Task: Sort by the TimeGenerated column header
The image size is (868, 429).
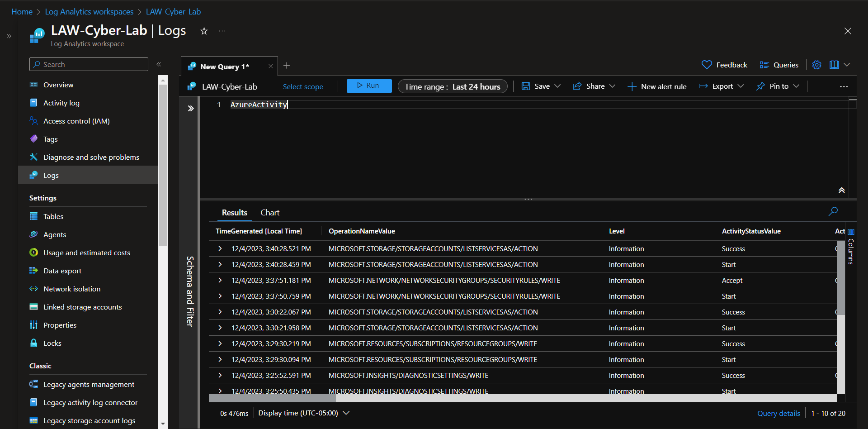Action: click(259, 231)
